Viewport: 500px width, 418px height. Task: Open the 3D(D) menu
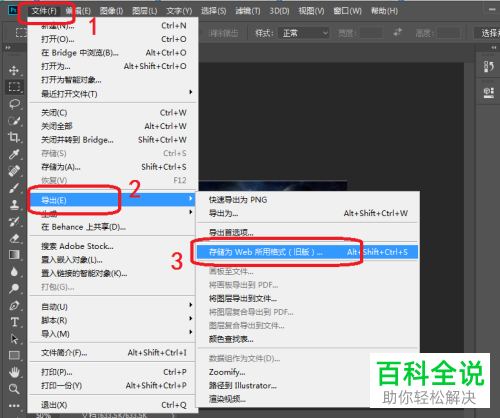pyautogui.click(x=279, y=11)
